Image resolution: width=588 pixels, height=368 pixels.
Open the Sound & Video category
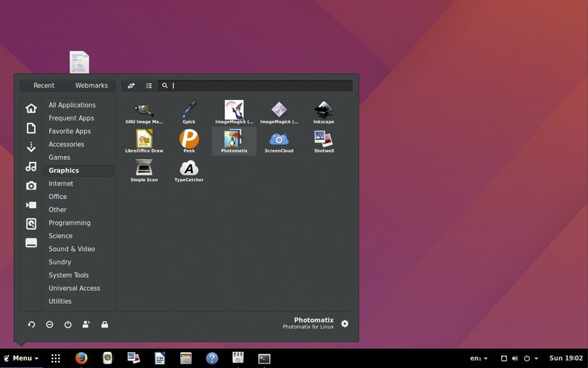pos(72,249)
